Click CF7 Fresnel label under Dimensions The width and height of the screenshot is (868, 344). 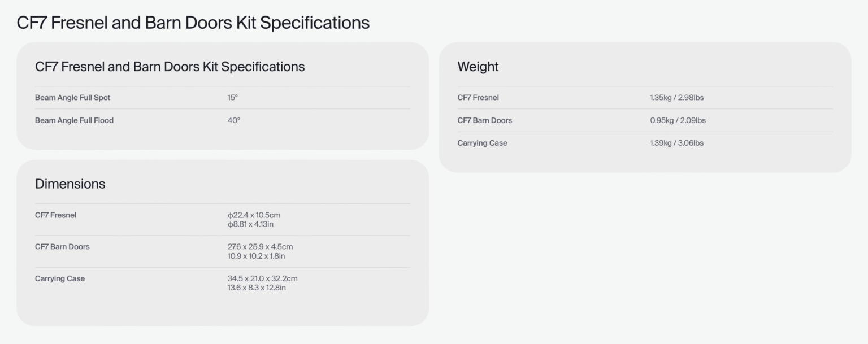55,215
